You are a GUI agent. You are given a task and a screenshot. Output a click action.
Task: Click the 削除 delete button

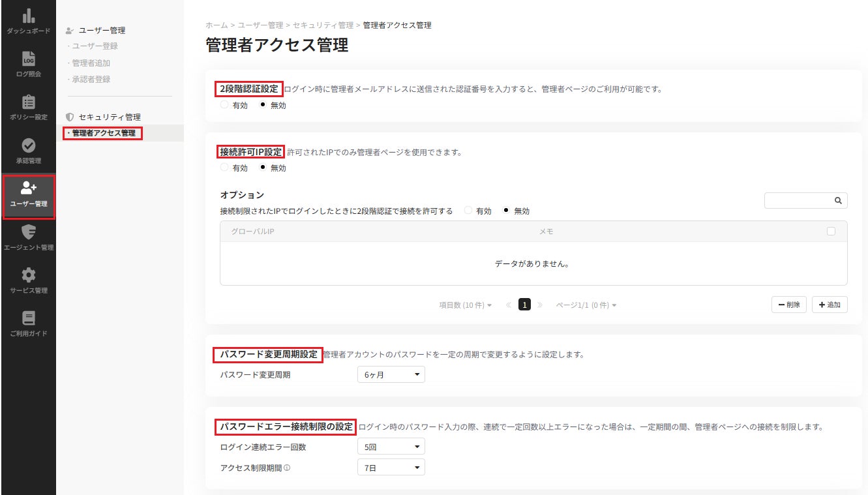pyautogui.click(x=789, y=305)
